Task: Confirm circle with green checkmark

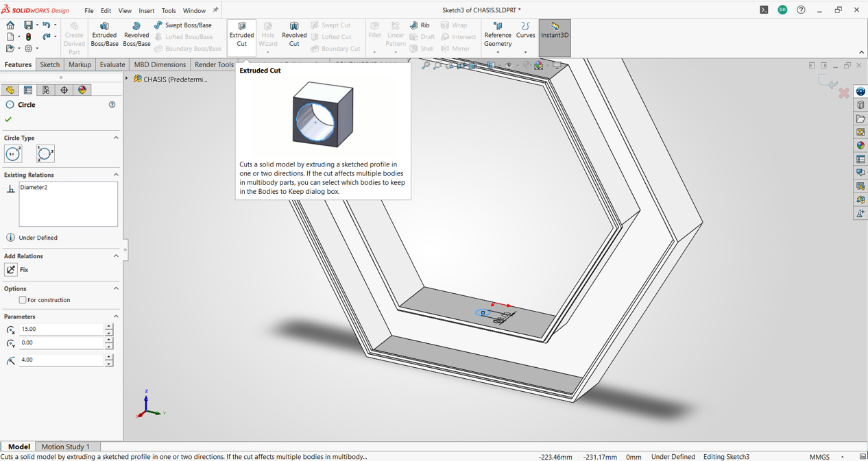Action: [x=8, y=119]
